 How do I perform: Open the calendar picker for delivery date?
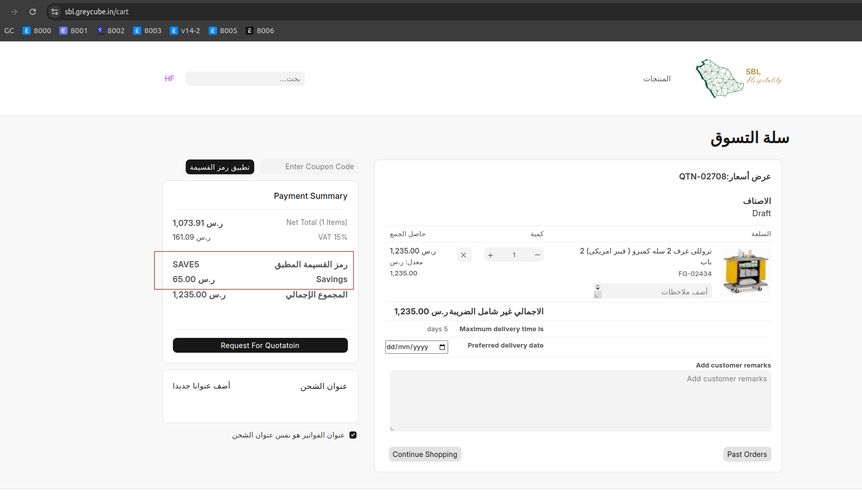click(x=443, y=347)
